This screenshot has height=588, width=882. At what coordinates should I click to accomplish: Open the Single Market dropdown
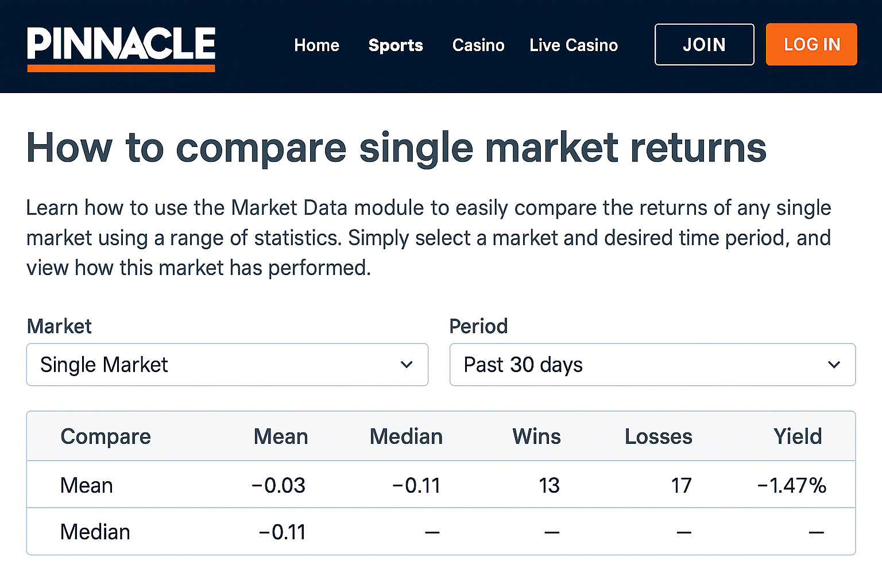227,365
